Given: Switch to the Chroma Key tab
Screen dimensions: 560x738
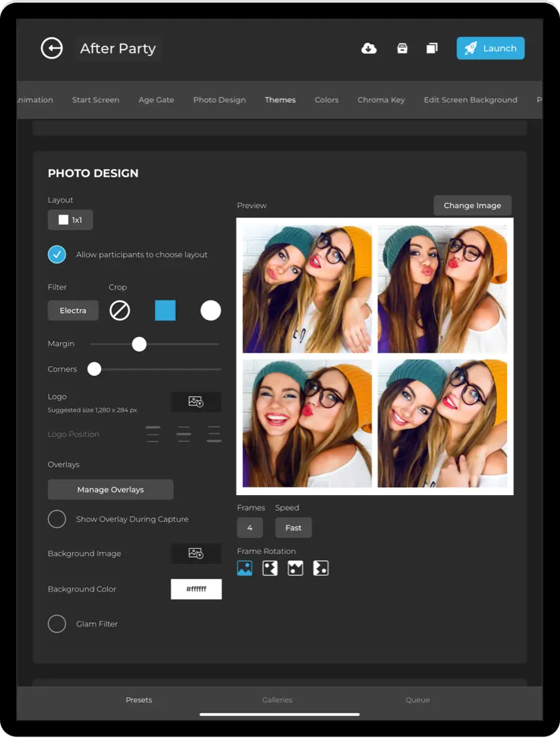Looking at the screenshot, I should pos(381,100).
